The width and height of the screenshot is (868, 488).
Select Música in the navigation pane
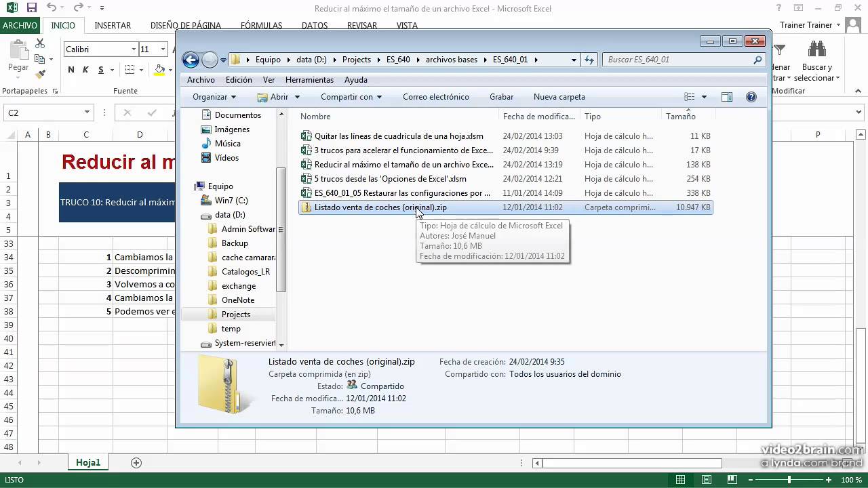pyautogui.click(x=227, y=144)
